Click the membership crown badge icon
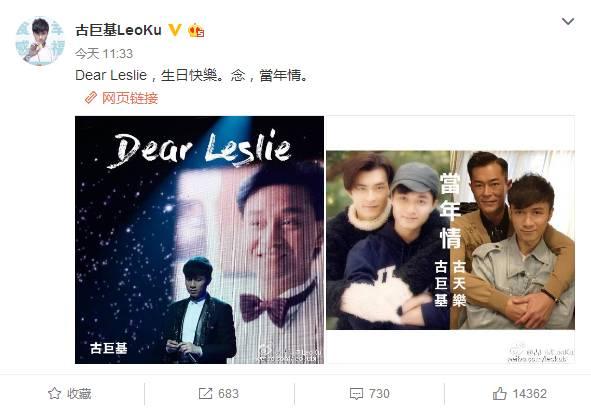The height and width of the screenshot is (410, 591). pos(196,30)
